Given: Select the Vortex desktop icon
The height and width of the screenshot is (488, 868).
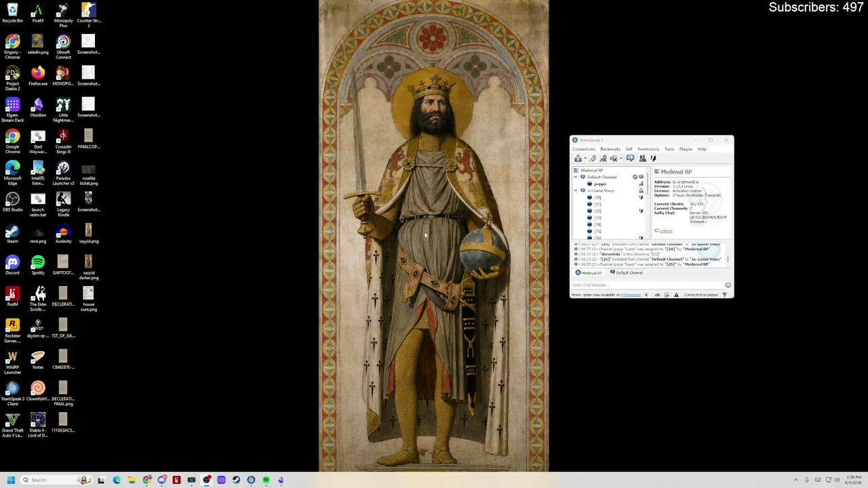Looking at the screenshot, I should click(37, 359).
